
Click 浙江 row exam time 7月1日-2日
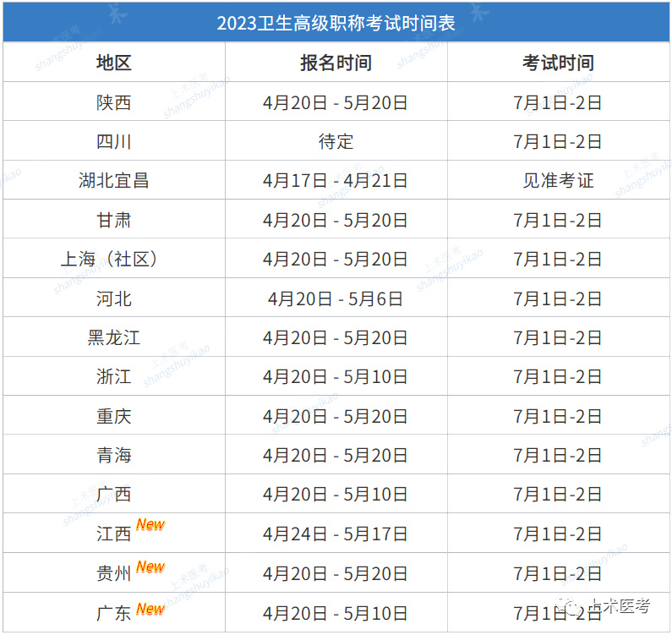[558, 376]
